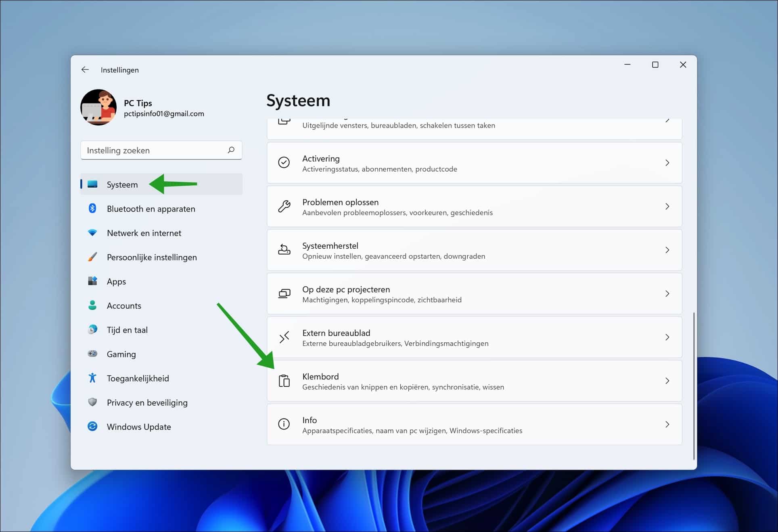Click the Activering checkmark icon
The height and width of the screenshot is (532, 778).
coord(284,163)
